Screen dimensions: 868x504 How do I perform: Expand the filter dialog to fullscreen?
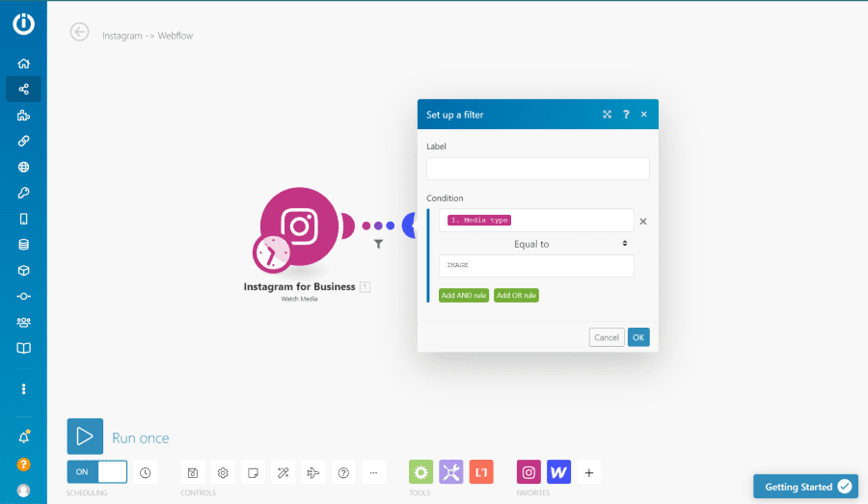(x=608, y=114)
